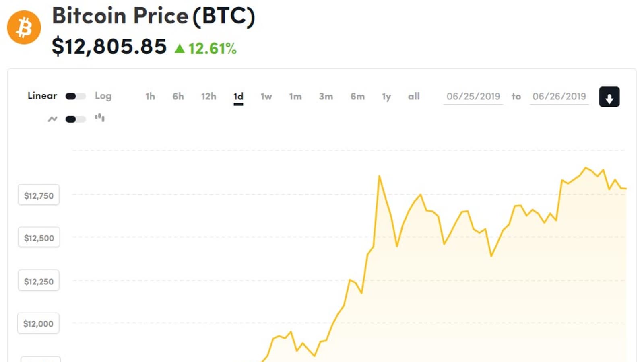Switch to the 1y range
This screenshot has width=644, height=362.
coord(386,97)
